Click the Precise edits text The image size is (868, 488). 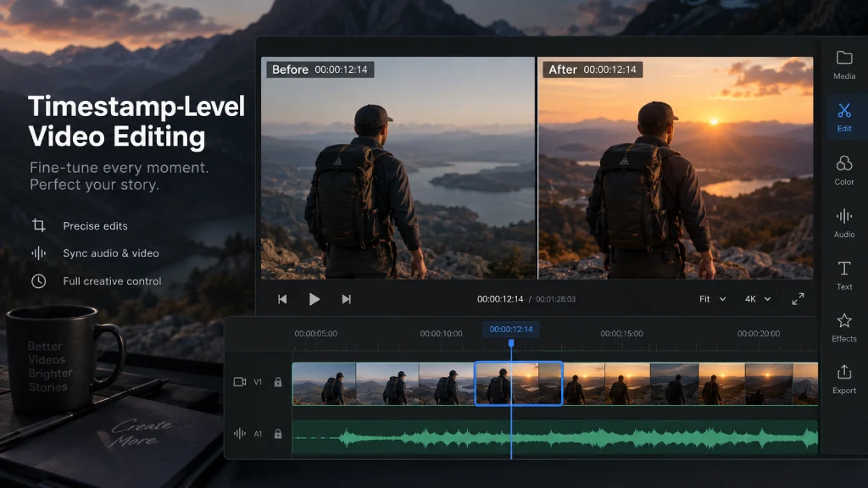[x=95, y=225]
